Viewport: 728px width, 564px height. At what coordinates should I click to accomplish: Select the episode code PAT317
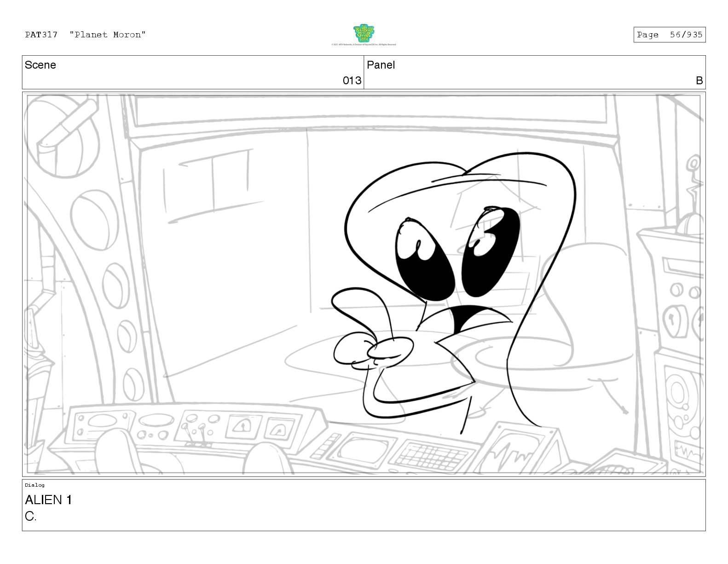tap(41, 35)
